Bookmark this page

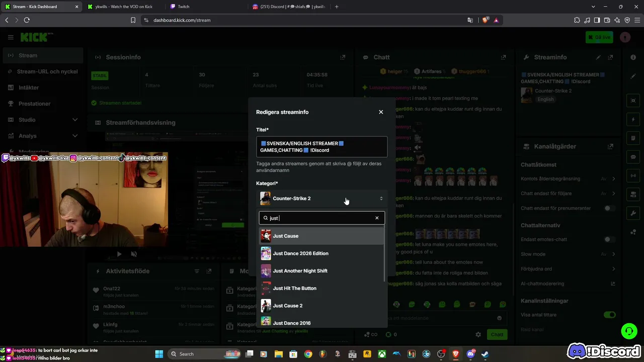pyautogui.click(x=133, y=20)
